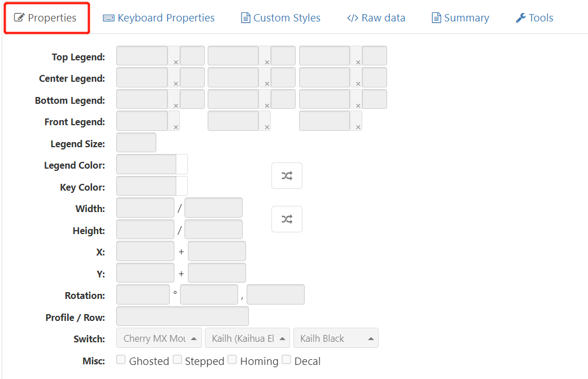Toggle the Stepped checkbox
588x379 pixels.
177,360
